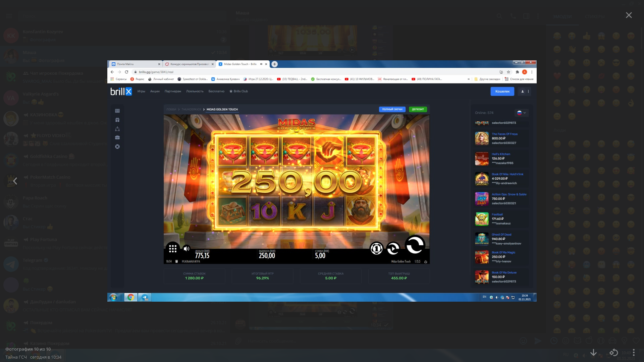This screenshot has width=644, height=362.
Task: Open the Акции navigation item
Action: pyautogui.click(x=155, y=91)
